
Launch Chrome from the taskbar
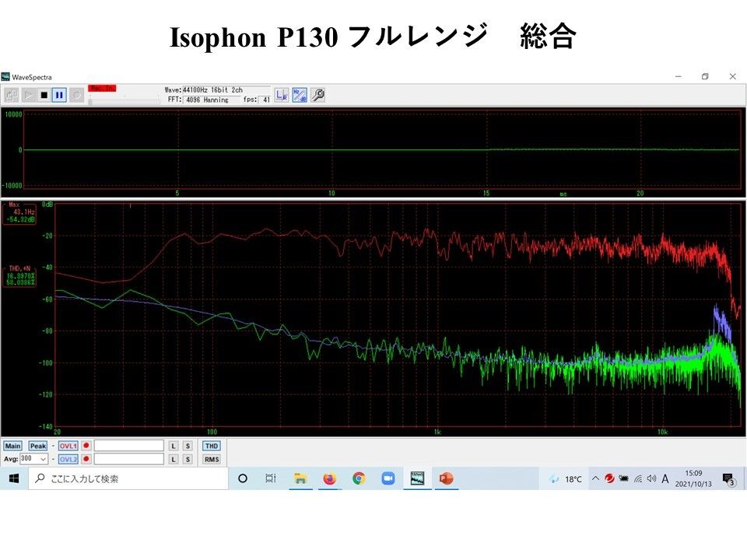pyautogui.click(x=358, y=478)
